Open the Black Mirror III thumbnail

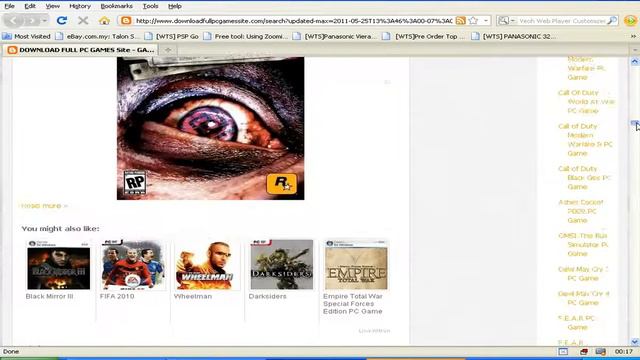point(59,265)
